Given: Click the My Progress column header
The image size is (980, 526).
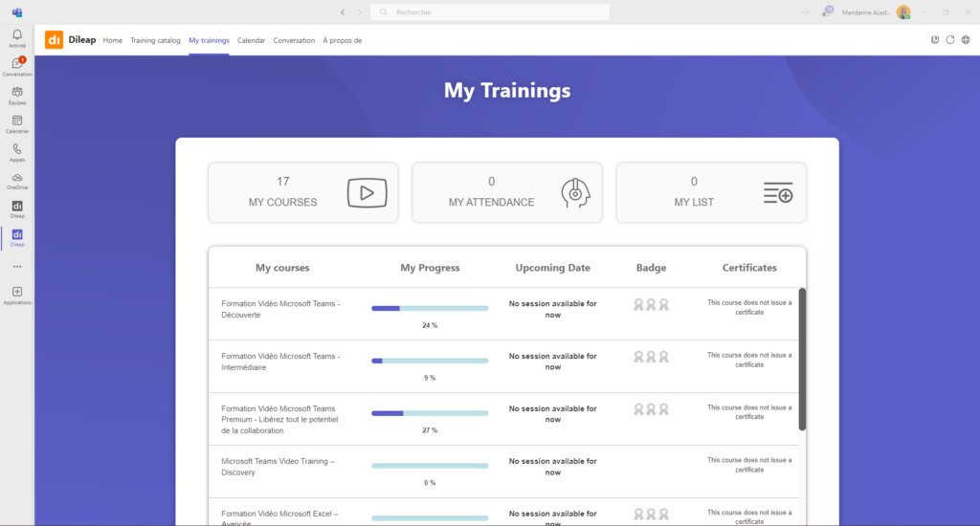Looking at the screenshot, I should coord(430,268).
